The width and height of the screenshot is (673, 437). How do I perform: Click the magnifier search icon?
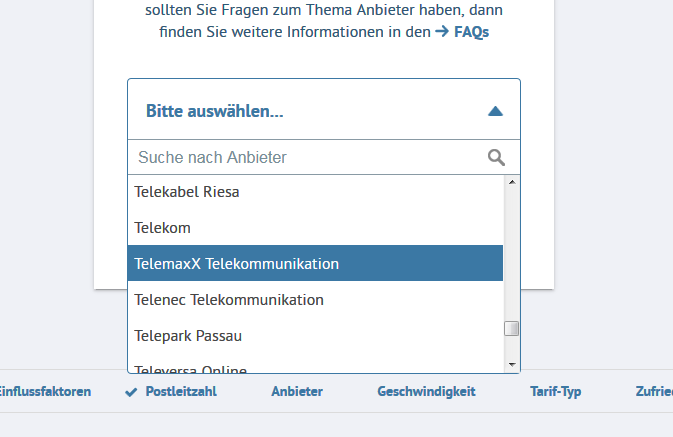[496, 158]
